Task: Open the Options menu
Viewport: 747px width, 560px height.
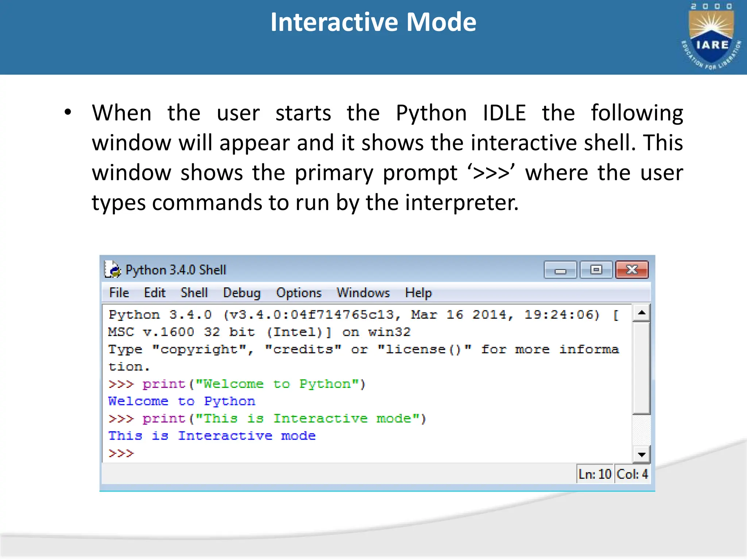Action: pos(299,293)
